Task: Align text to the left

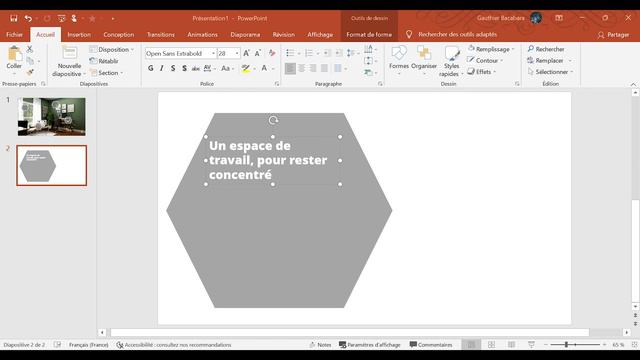Action: 290,68
